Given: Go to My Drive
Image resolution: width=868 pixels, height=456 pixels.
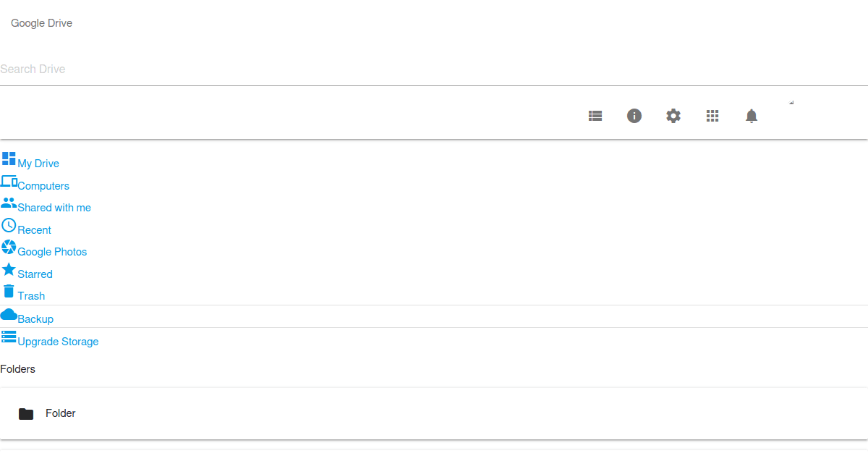Looking at the screenshot, I should (x=38, y=163).
